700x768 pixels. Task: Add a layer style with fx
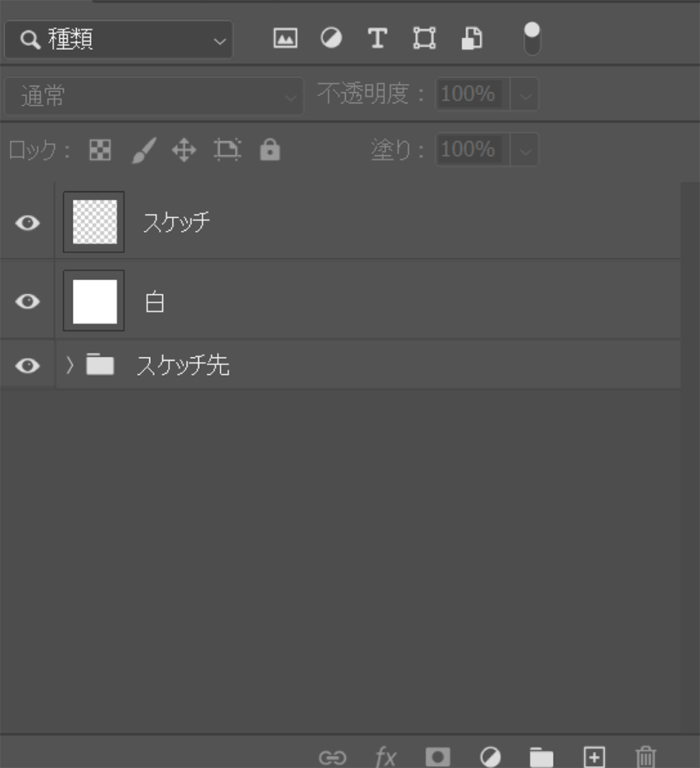point(386,757)
